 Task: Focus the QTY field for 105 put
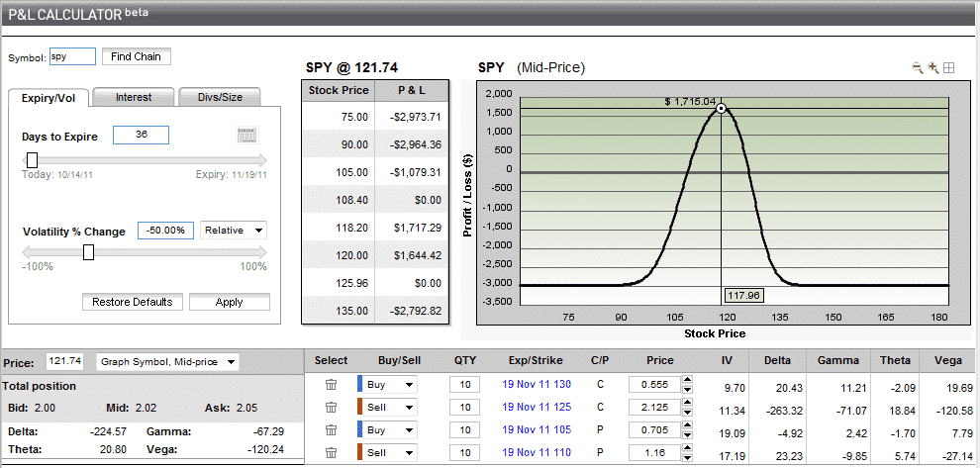(x=465, y=429)
